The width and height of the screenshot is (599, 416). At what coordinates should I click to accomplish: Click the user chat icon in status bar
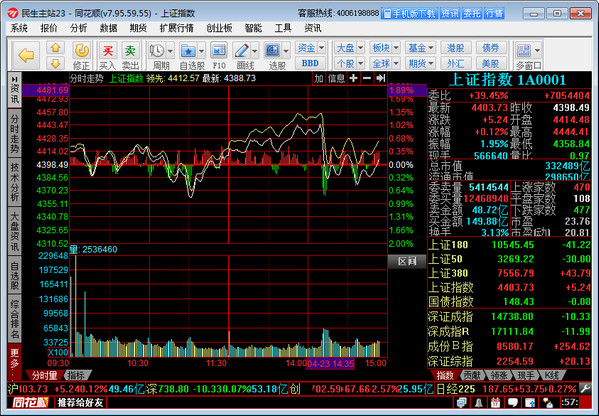pyautogui.click(x=547, y=402)
